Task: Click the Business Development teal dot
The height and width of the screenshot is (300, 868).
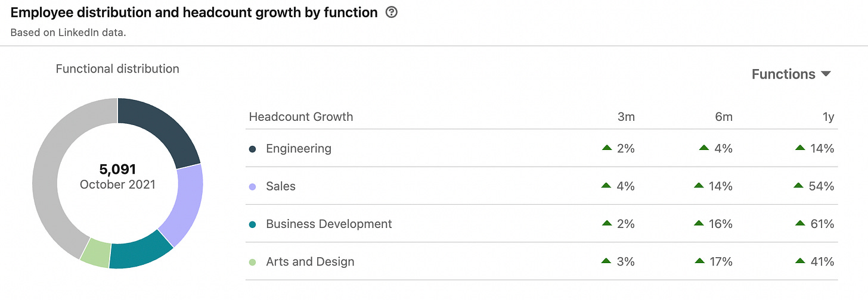Action: [x=253, y=224]
